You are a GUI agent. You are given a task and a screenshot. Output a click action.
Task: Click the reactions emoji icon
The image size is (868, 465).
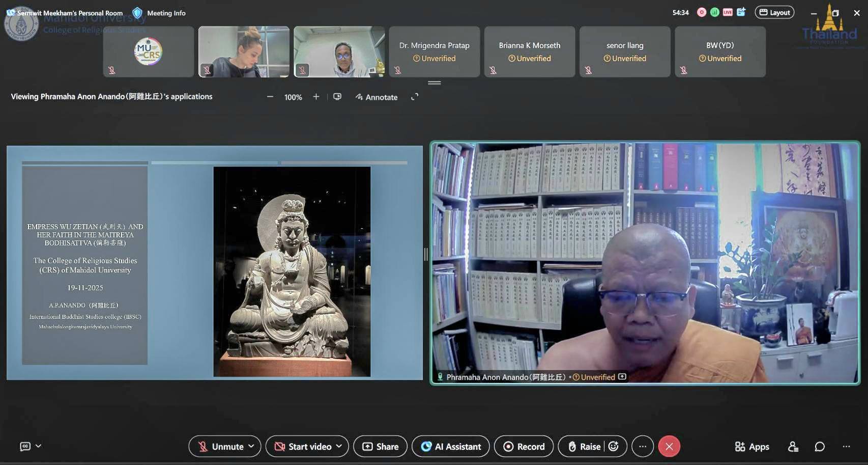[x=614, y=447]
